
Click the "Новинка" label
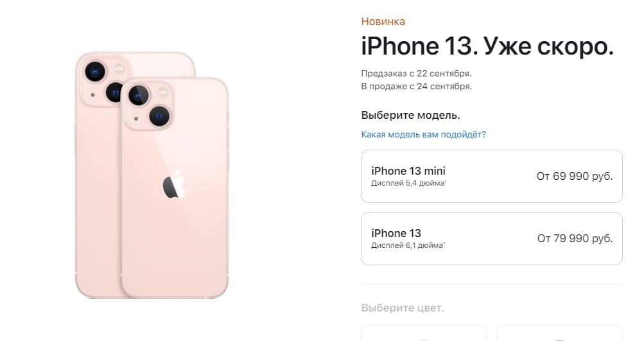tap(383, 21)
